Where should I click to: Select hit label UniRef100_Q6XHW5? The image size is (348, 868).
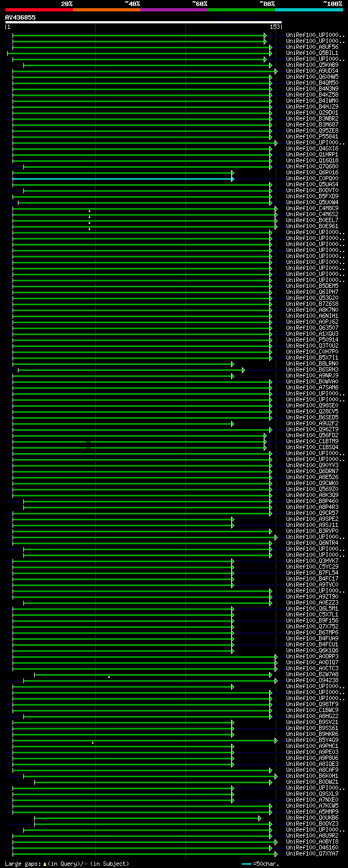(312, 77)
